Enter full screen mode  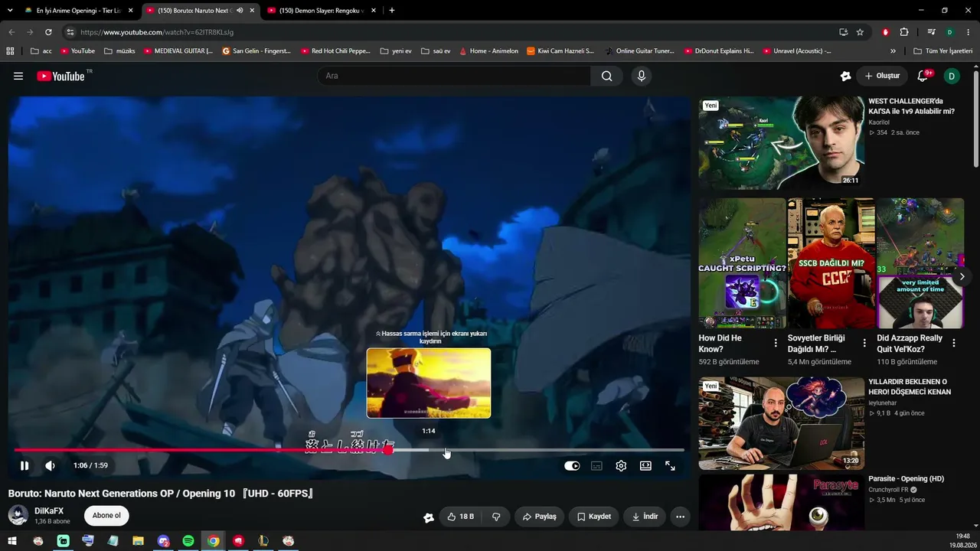point(670,465)
